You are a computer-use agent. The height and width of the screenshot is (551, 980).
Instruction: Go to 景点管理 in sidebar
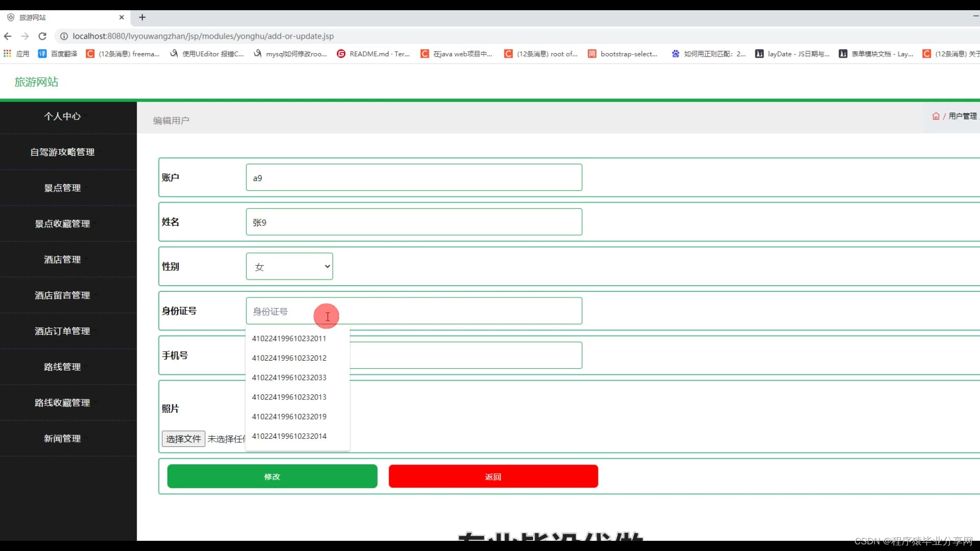(62, 188)
